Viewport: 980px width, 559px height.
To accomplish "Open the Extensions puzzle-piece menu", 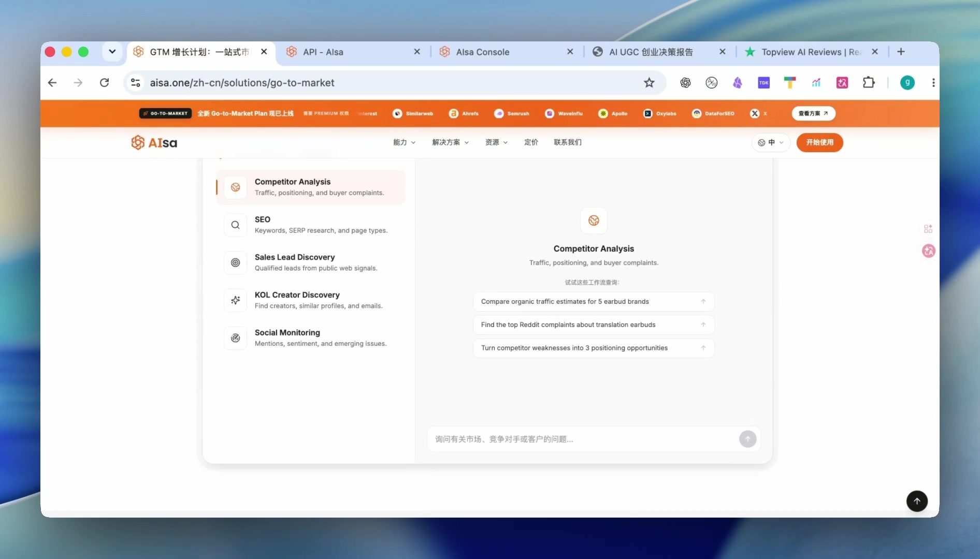I will [x=869, y=83].
